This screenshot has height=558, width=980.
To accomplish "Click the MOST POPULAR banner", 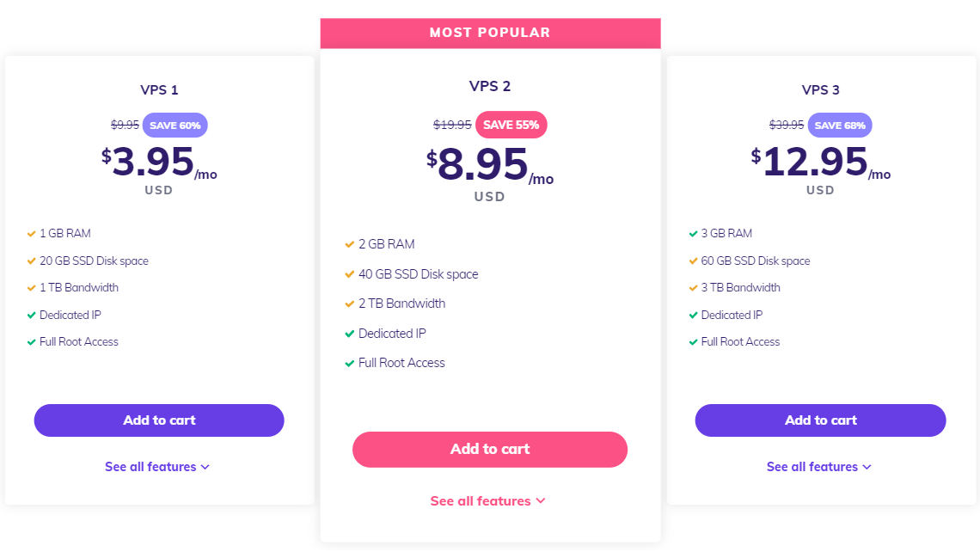I will pyautogui.click(x=491, y=34).
